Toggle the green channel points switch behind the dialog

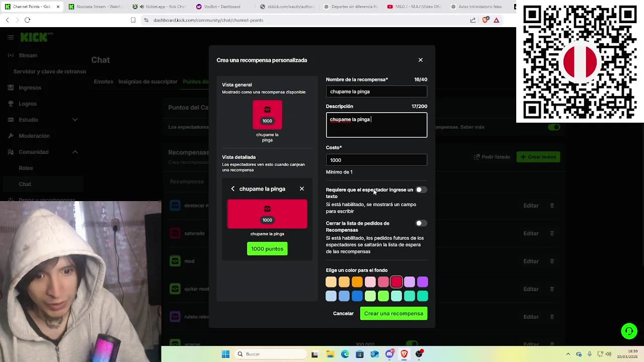pyautogui.click(x=554, y=127)
